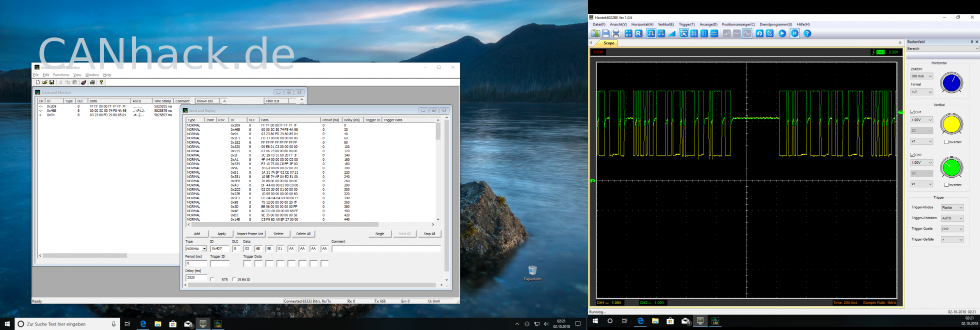Click the yellow help icon in CANMonitor toolbar
This screenshot has width=980, height=330.
click(101, 82)
